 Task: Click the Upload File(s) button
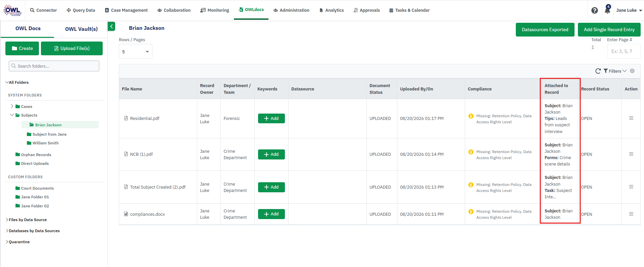[x=72, y=49]
